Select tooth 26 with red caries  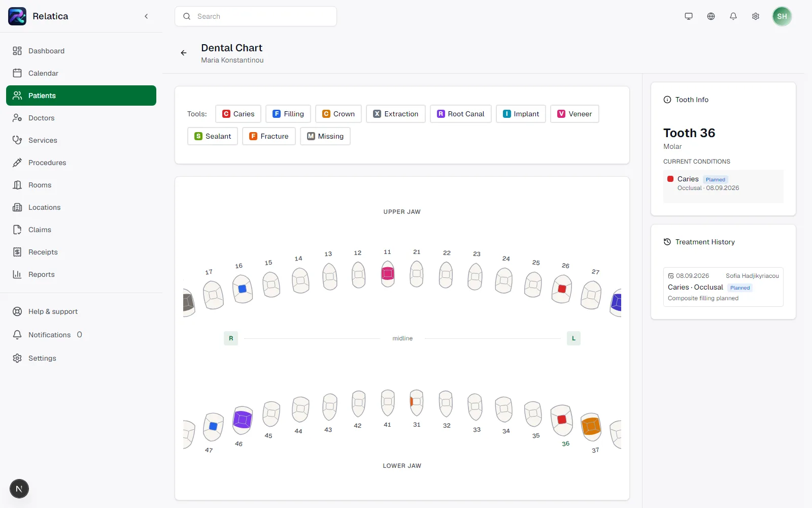[562, 289]
